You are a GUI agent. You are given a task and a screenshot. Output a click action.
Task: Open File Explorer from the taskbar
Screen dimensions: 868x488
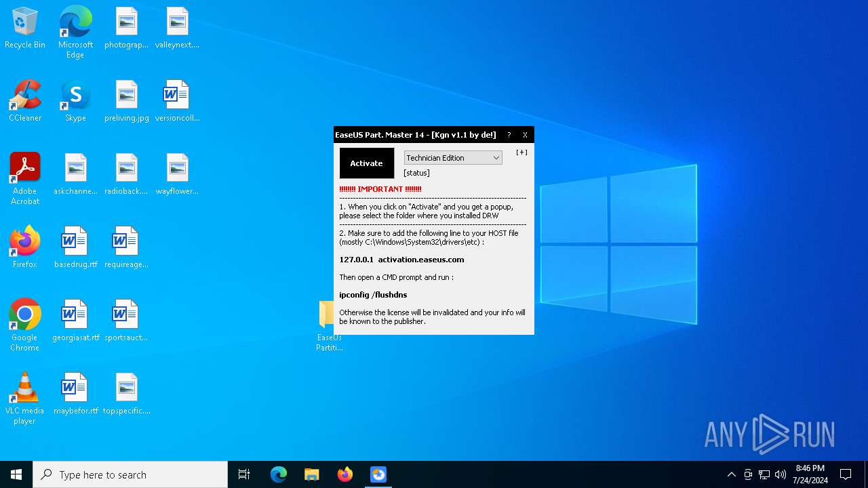tap(312, 474)
